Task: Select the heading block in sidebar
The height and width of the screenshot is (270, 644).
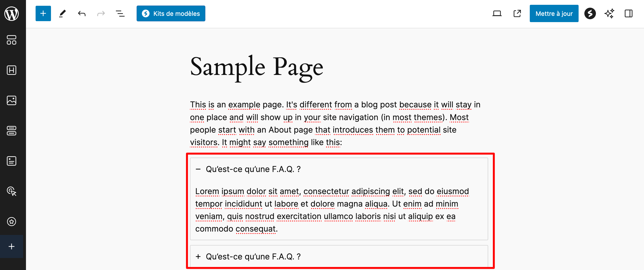Action: (12, 70)
